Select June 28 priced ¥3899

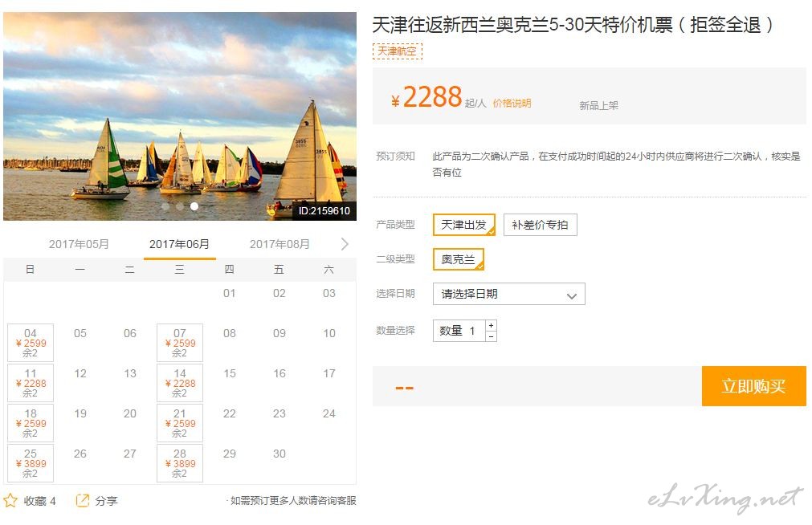tap(180, 463)
